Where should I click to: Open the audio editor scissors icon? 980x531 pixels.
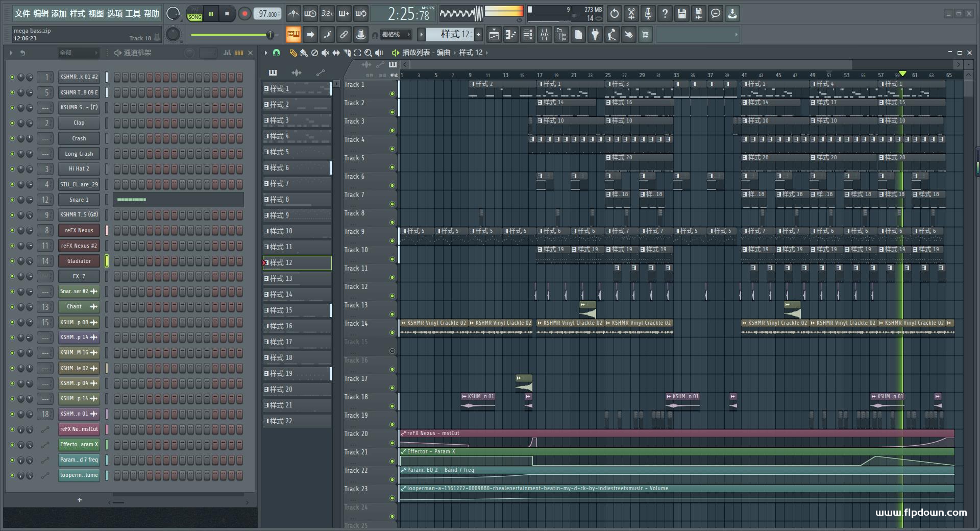(x=631, y=14)
